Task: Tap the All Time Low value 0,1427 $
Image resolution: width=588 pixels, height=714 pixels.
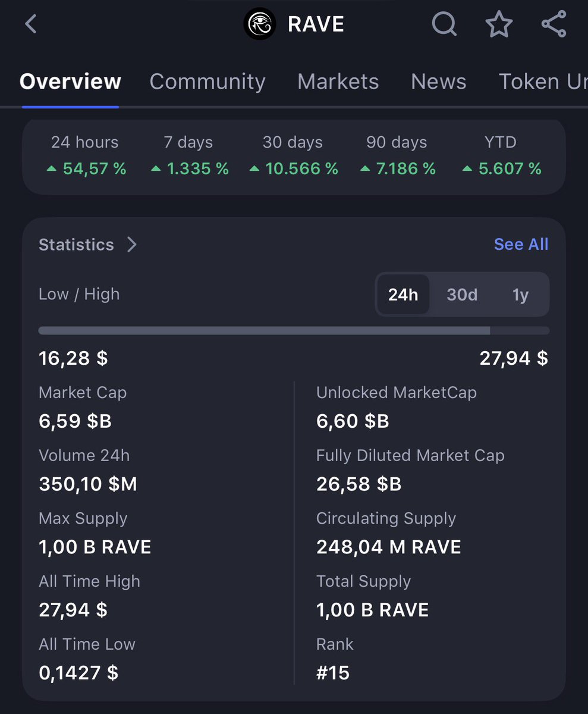Action: [78, 673]
